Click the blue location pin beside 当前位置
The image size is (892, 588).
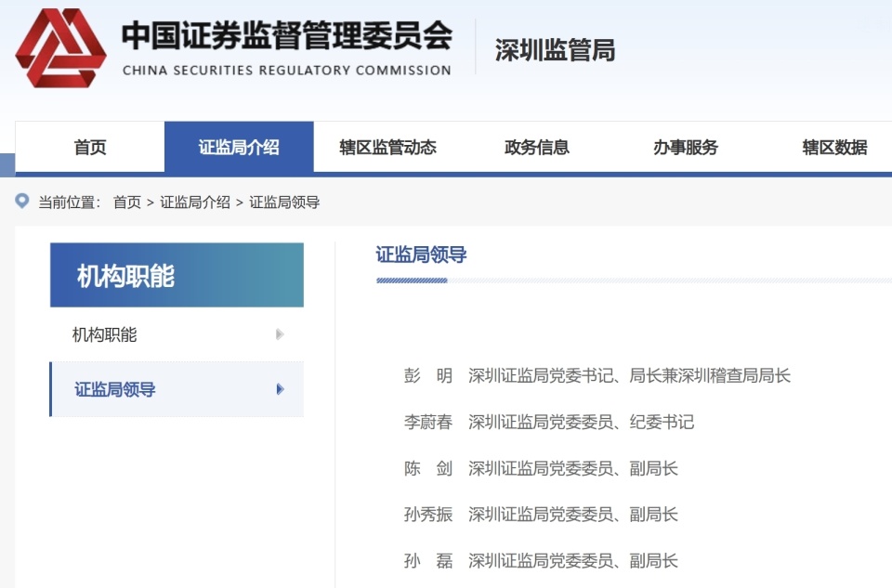[21, 201]
